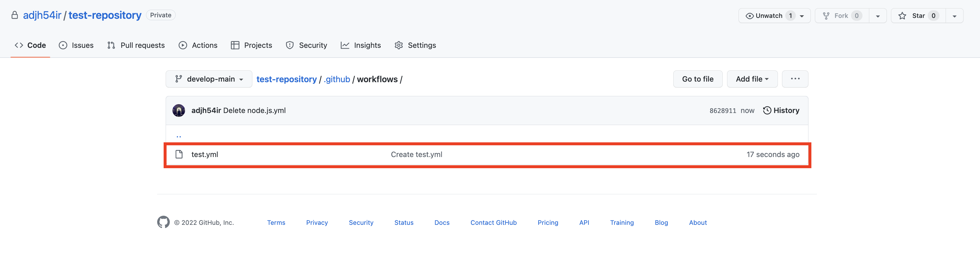Open the Pull requests tab

[x=136, y=45]
